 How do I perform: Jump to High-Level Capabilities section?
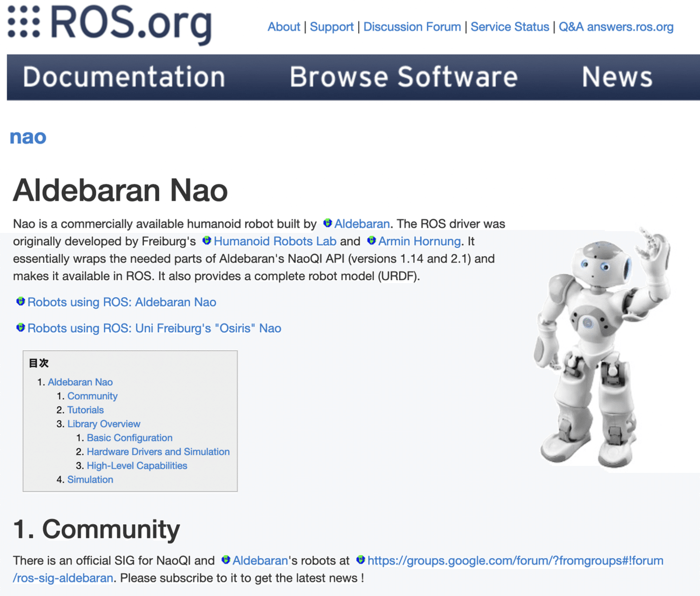[x=137, y=466]
